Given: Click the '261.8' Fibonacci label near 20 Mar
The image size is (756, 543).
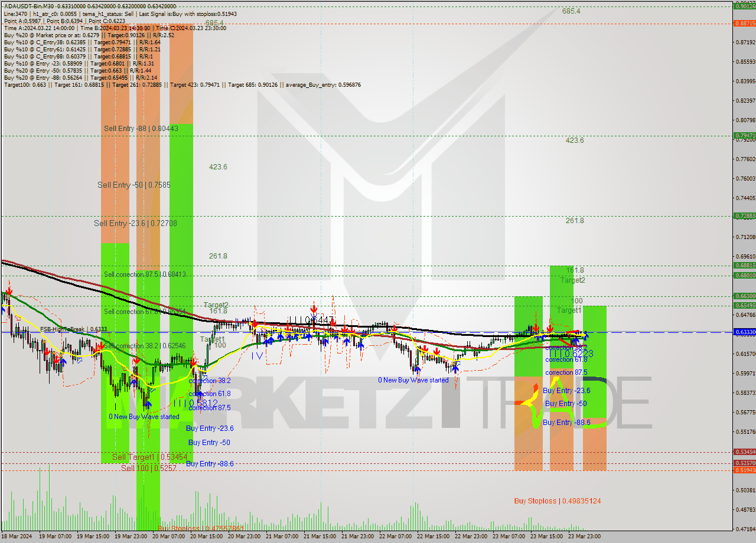Looking at the screenshot, I should [x=218, y=256].
